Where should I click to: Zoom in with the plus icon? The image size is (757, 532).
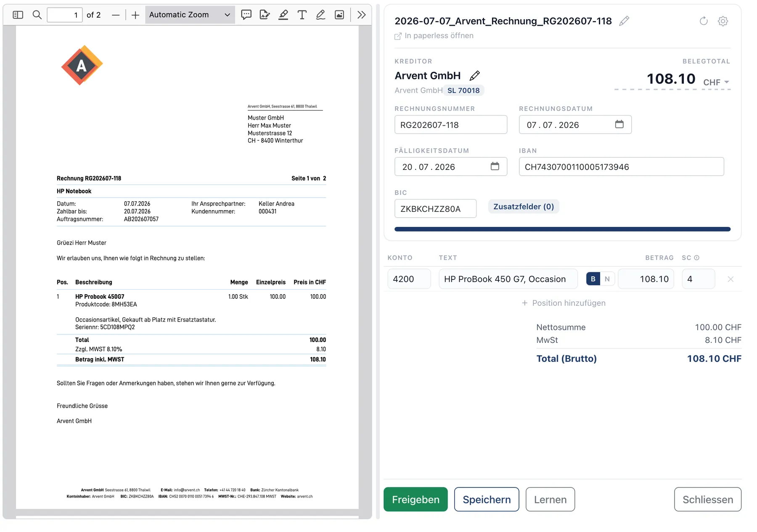point(135,15)
